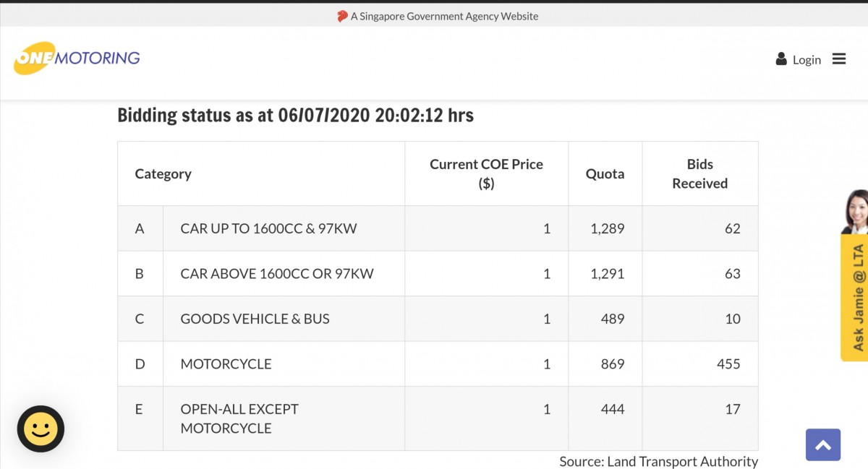Open the Ask Jamie @ LTA tab
868x469 pixels.
(x=855, y=298)
